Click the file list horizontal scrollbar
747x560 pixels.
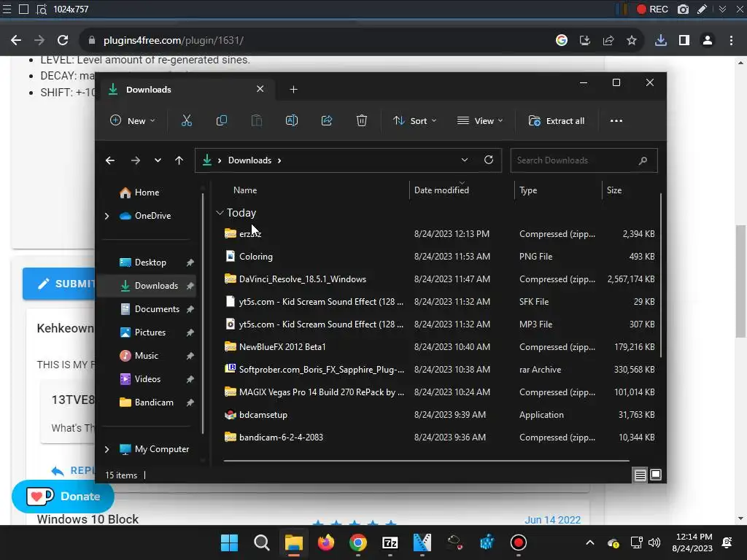tap(426, 461)
